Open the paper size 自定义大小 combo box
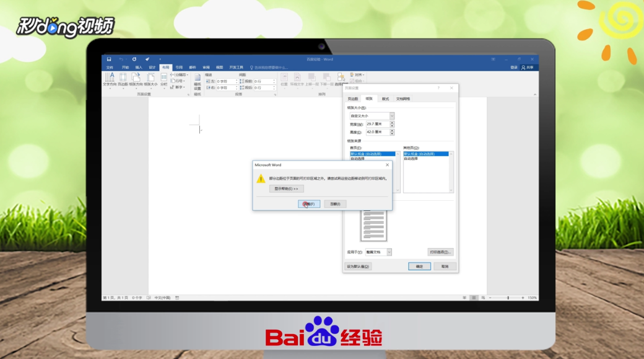Image resolution: width=644 pixels, height=359 pixels. pyautogui.click(x=372, y=116)
